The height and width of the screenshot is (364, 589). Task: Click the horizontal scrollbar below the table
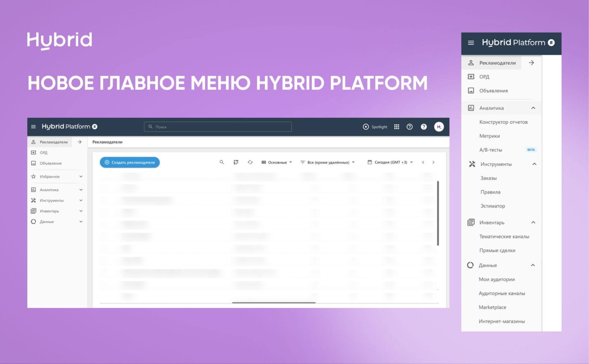pos(274,303)
